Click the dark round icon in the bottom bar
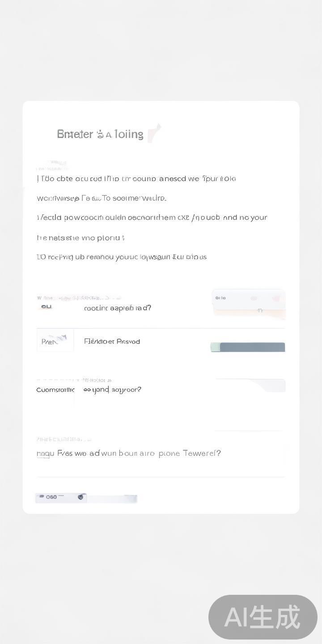 coord(80,497)
